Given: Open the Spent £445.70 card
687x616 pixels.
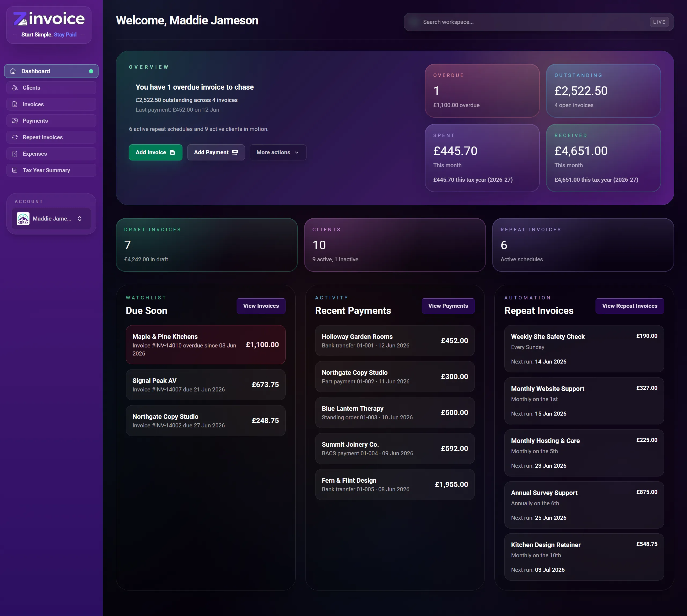Looking at the screenshot, I should coord(482,158).
